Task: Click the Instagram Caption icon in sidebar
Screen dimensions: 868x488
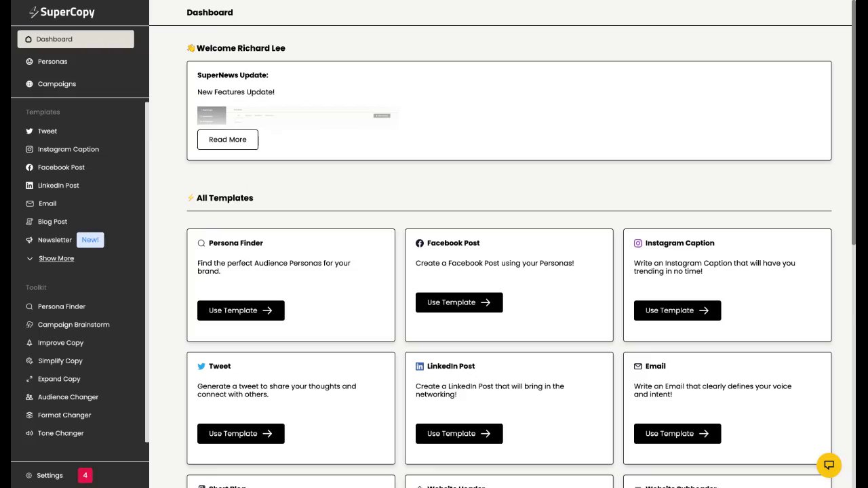Action: [x=29, y=149]
